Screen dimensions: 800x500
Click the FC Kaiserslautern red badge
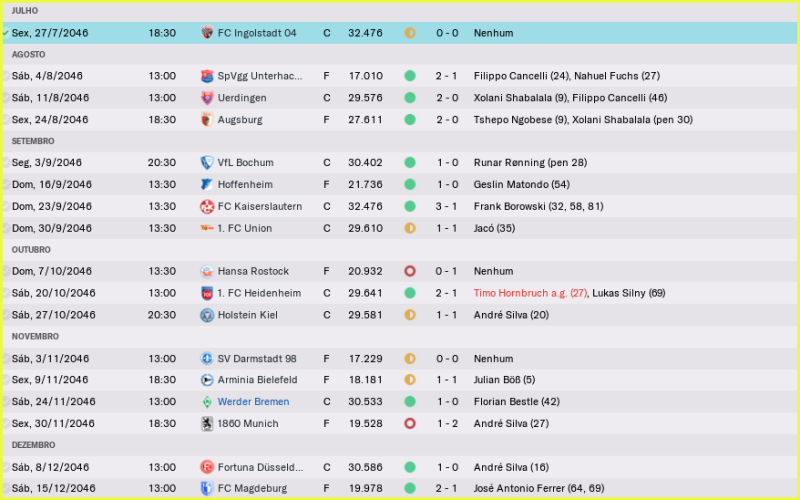[x=207, y=207]
